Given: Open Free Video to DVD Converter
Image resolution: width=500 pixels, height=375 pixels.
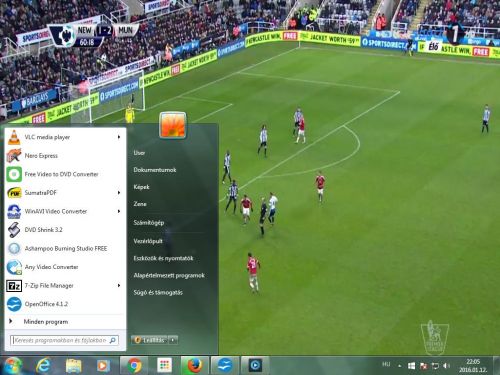Looking at the screenshot, I should 65,174.
